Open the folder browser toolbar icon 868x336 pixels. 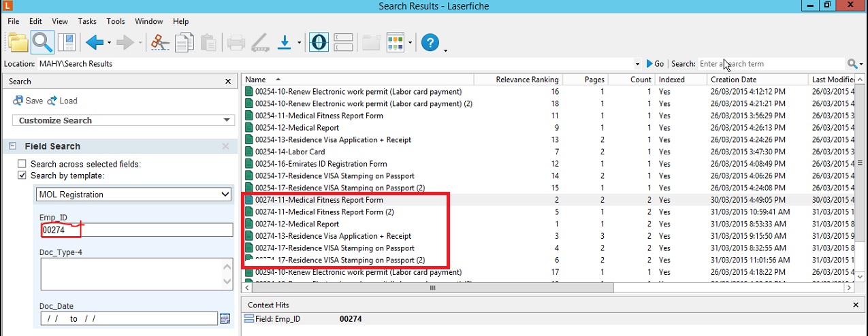(18, 42)
